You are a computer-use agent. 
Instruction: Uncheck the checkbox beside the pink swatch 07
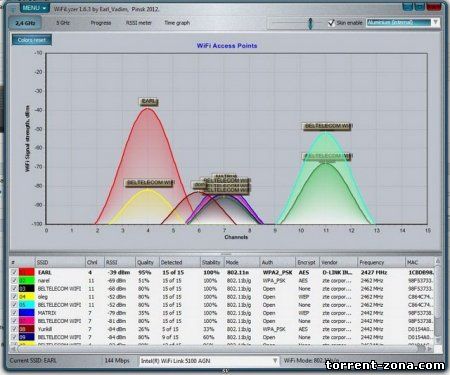pos(14,321)
